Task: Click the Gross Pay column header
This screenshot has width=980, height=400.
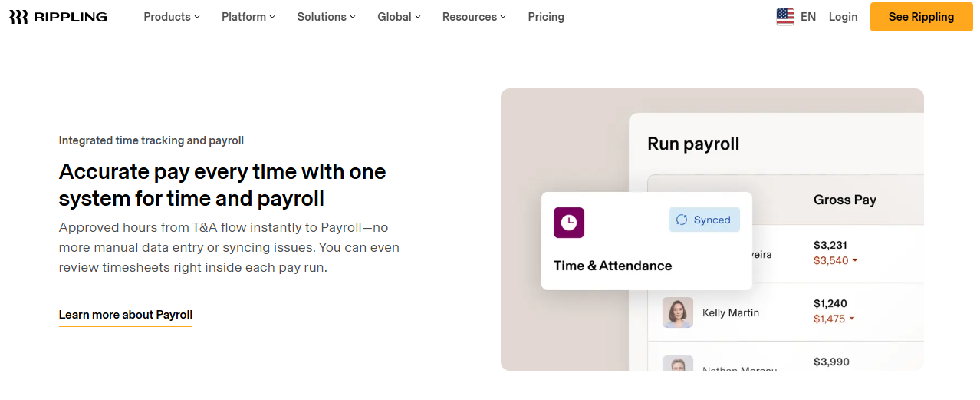Action: click(845, 200)
